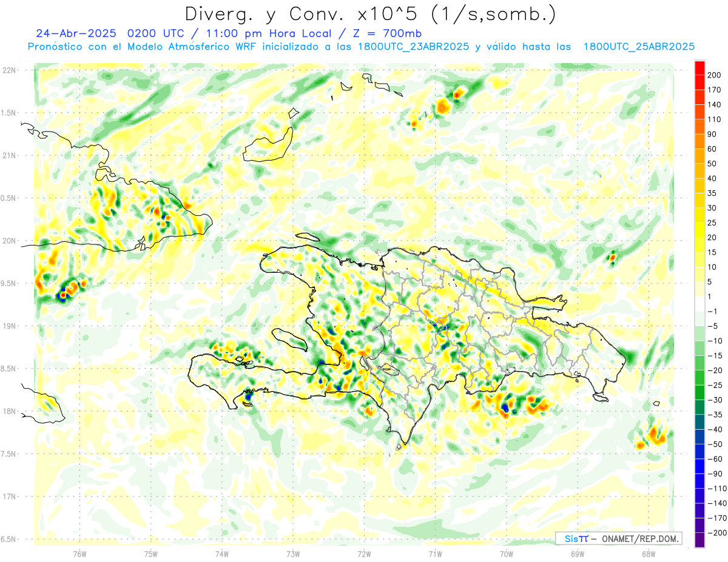This screenshot has height=562, width=728.
Task: Click the 71W longitude label
Action: pos(435,554)
